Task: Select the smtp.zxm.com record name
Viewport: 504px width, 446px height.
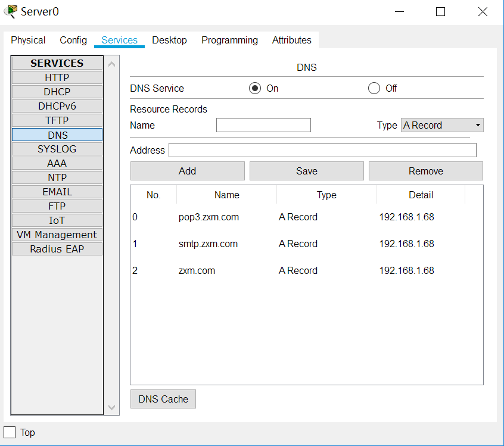Action: click(208, 244)
